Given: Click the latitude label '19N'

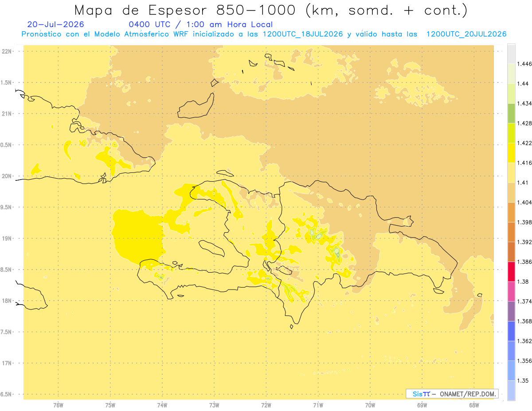Looking at the screenshot, I should [7, 238].
